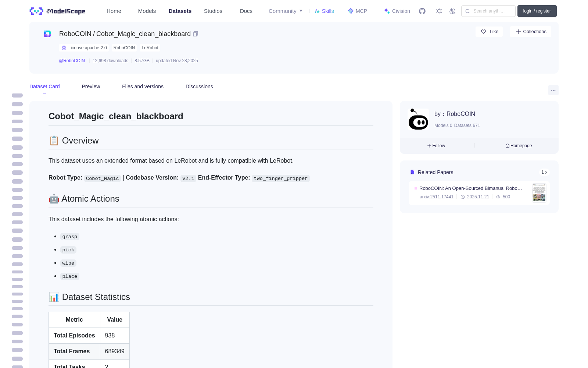Click 'Datasets 671' count text
This screenshot has height=368, width=588.
point(467,125)
